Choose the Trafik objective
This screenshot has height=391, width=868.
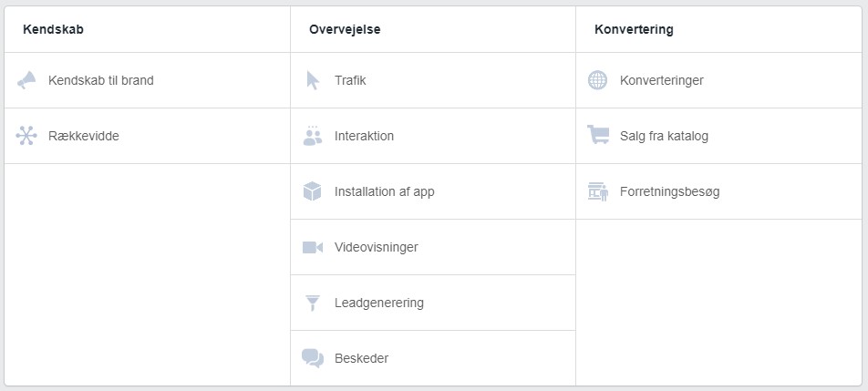click(433, 80)
